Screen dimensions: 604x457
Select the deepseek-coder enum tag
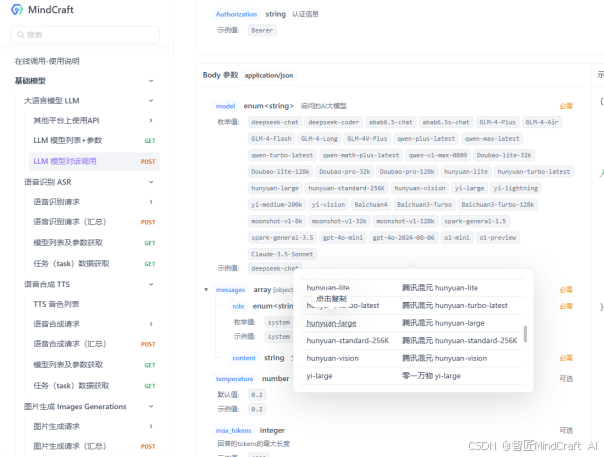pyautogui.click(x=334, y=123)
